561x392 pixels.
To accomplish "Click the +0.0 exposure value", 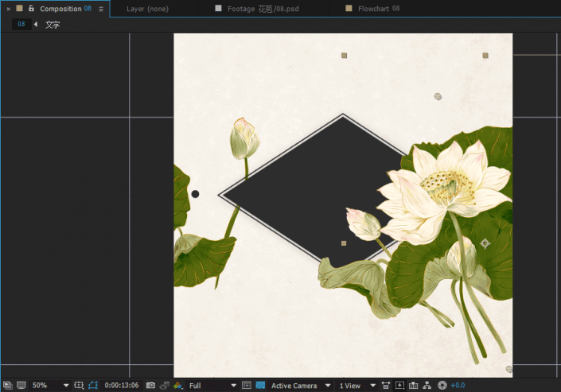I will [458, 385].
